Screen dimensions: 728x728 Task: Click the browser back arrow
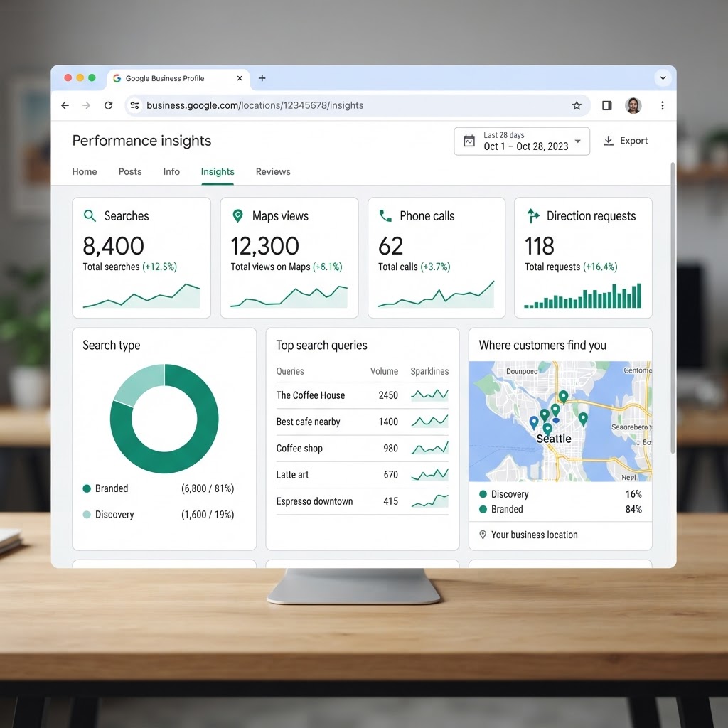[65, 105]
